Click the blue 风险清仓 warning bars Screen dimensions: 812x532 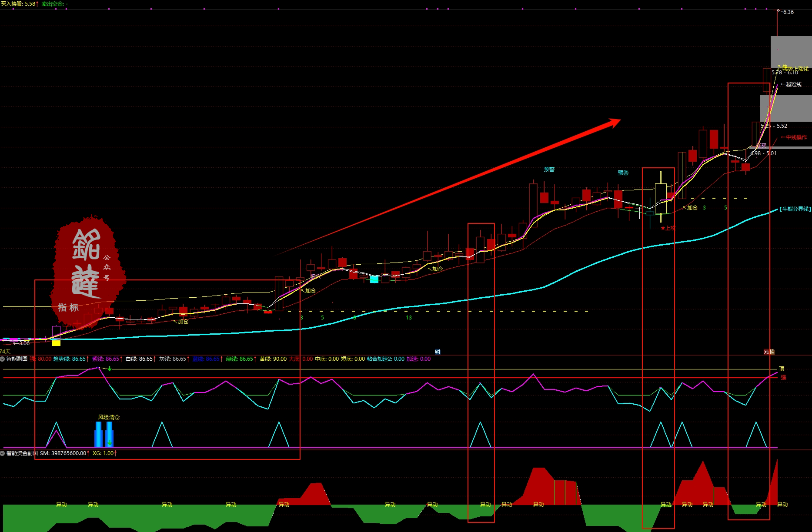(104, 434)
